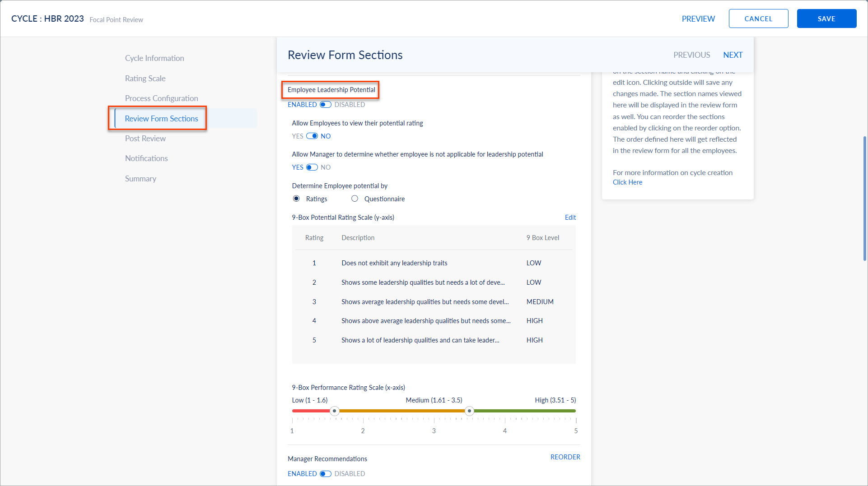Screen dimensions: 868x486
Task: Open Process Configuration settings
Action: (x=161, y=98)
